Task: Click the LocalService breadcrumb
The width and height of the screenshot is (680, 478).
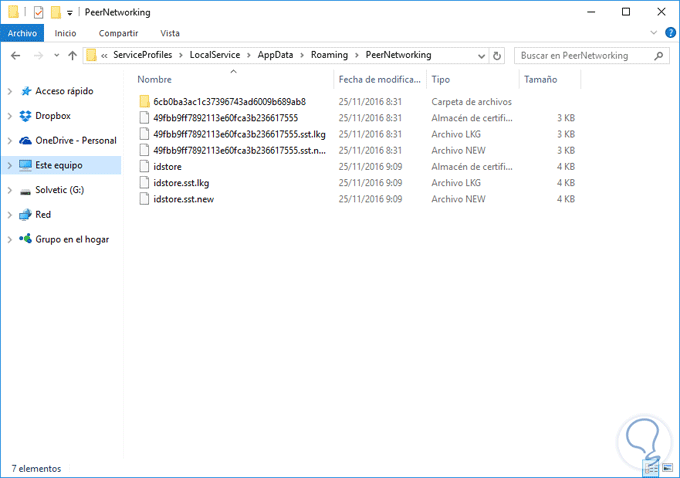Action: coord(215,55)
